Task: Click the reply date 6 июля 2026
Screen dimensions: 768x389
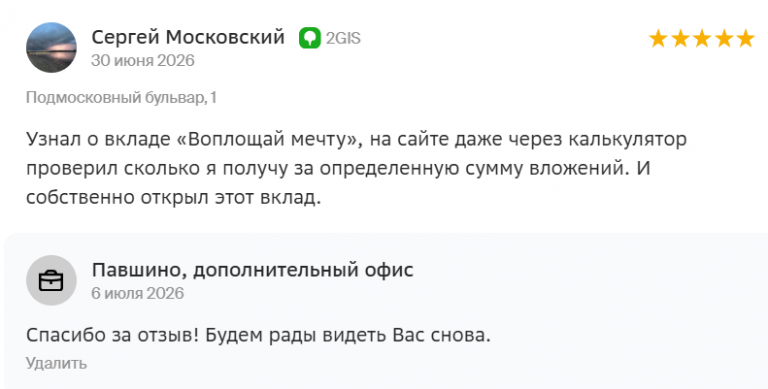Action: click(138, 293)
